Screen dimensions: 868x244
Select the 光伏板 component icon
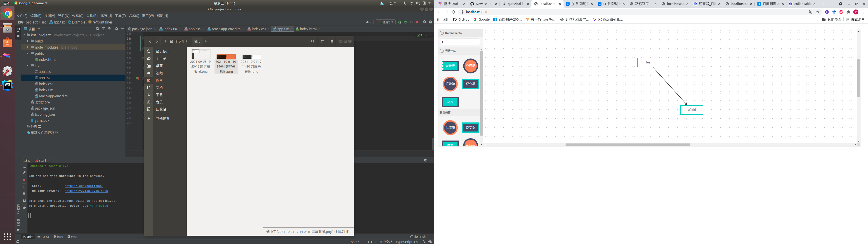(x=450, y=66)
